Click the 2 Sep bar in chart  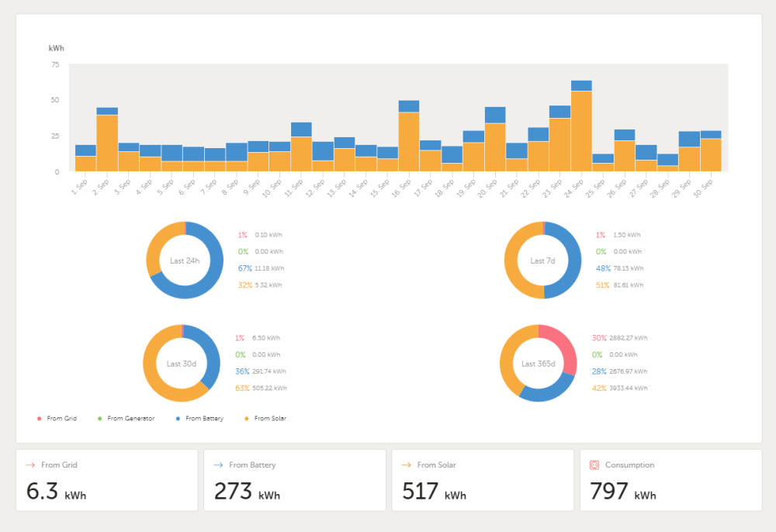pyautogui.click(x=107, y=140)
